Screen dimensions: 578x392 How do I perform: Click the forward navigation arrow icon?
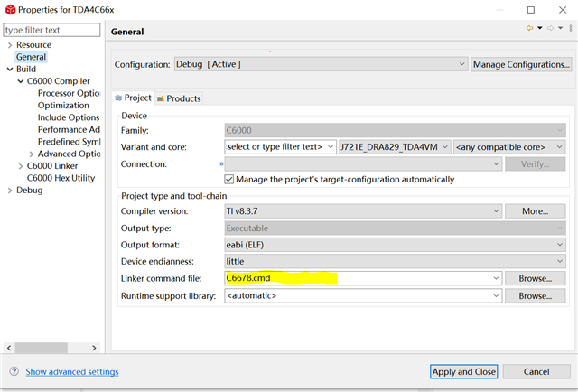[549, 29]
